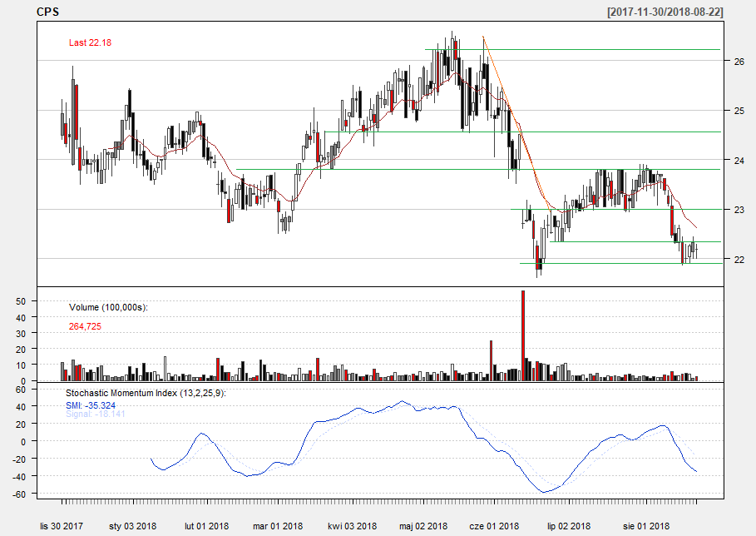Screen dimensions: 756x536
Task: Click the SMI axis label -20
Action: point(19,459)
